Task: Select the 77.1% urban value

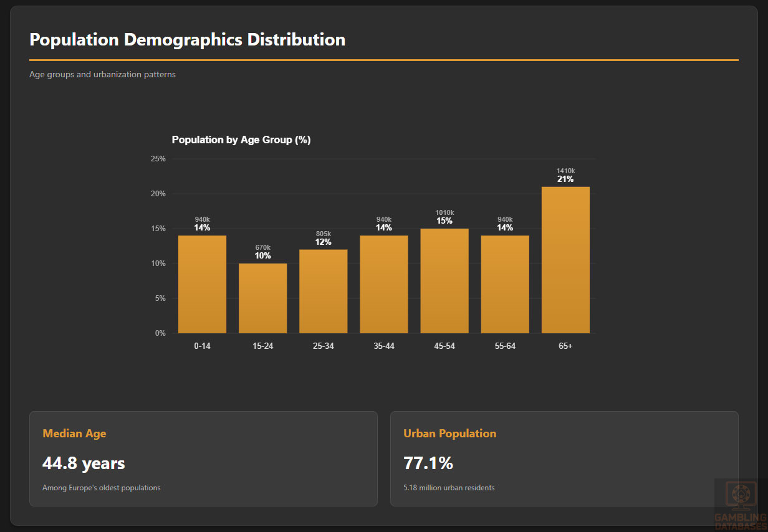Action: (428, 463)
